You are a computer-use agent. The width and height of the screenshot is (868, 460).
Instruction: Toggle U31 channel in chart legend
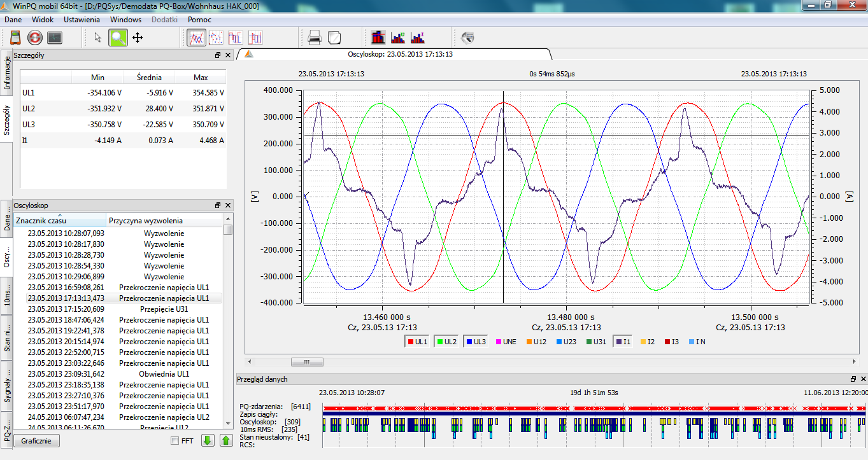(x=597, y=342)
